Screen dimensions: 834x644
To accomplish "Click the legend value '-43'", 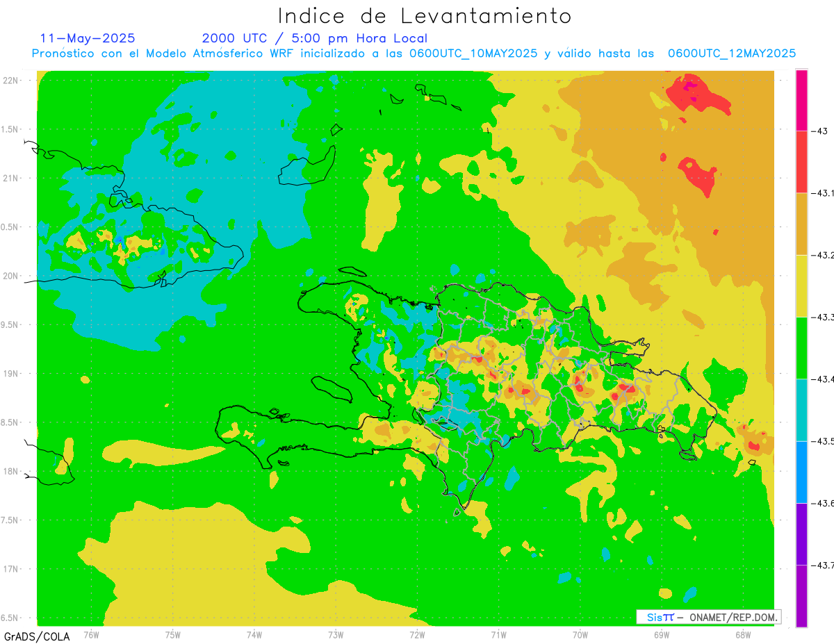I will pyautogui.click(x=820, y=131).
